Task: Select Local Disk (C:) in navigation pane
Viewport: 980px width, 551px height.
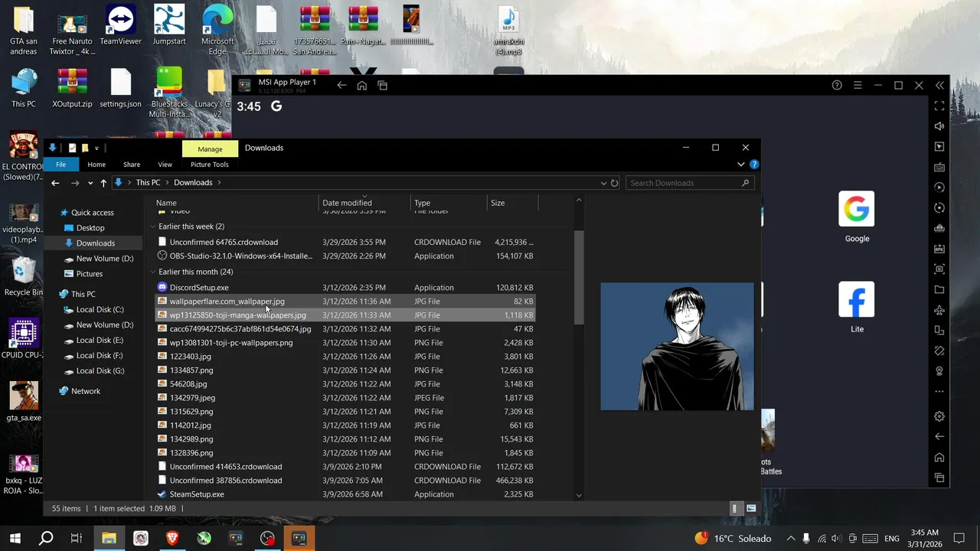Action: pyautogui.click(x=100, y=310)
